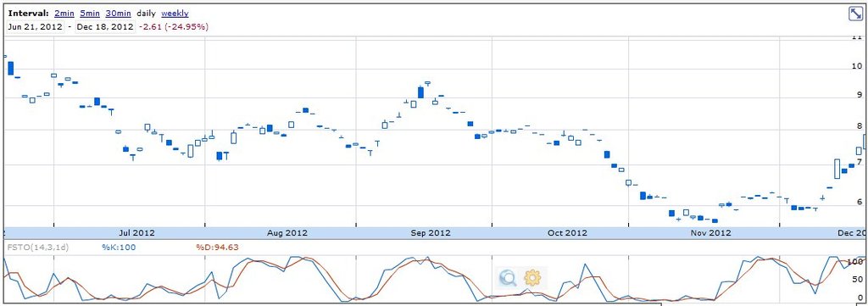Click the magnifier icon on the stochastic panel
The height and width of the screenshot is (306, 868).
coord(507,277)
